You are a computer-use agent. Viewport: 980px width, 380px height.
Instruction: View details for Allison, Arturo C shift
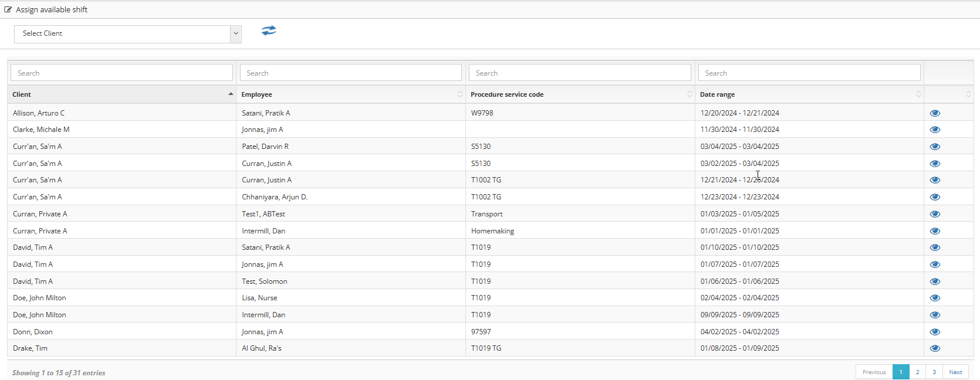click(x=935, y=113)
